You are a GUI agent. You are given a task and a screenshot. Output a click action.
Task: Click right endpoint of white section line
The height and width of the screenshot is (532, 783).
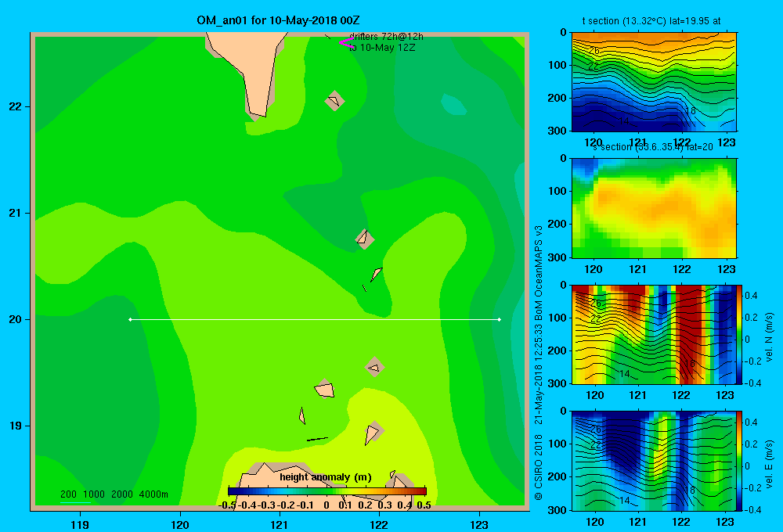[500, 319]
